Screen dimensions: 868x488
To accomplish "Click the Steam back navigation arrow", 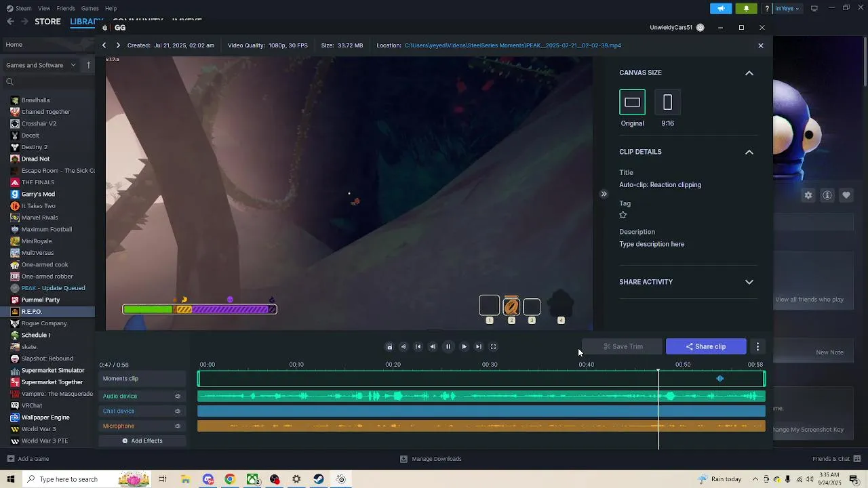I will click(x=10, y=22).
